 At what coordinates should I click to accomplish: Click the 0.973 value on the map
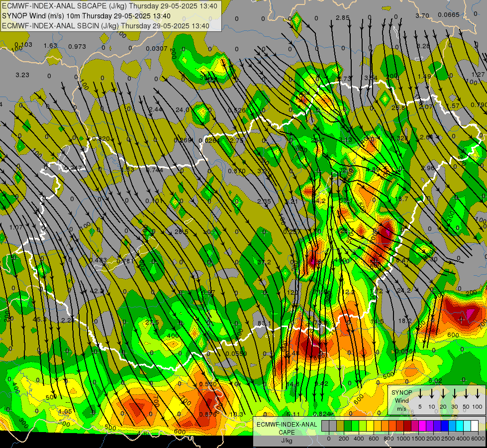(77, 47)
